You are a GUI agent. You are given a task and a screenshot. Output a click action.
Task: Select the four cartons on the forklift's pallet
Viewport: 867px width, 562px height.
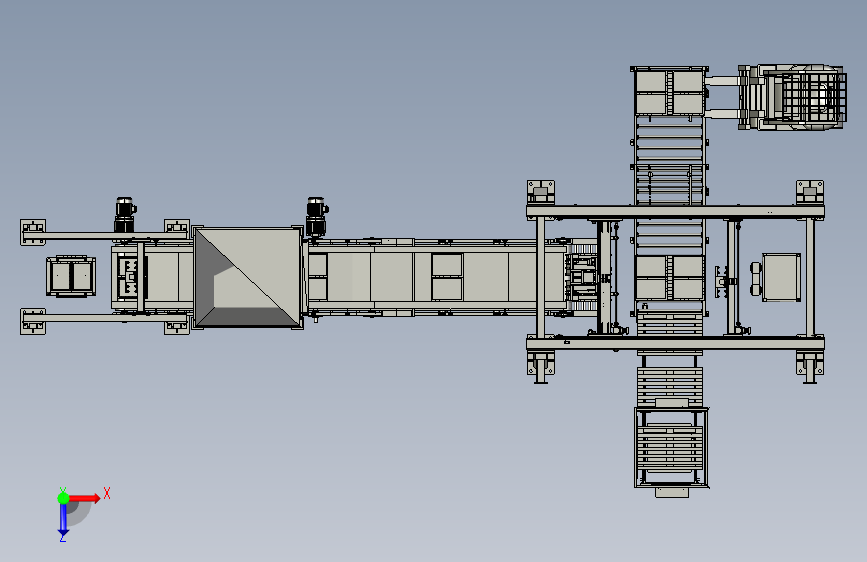pyautogui.click(x=670, y=92)
